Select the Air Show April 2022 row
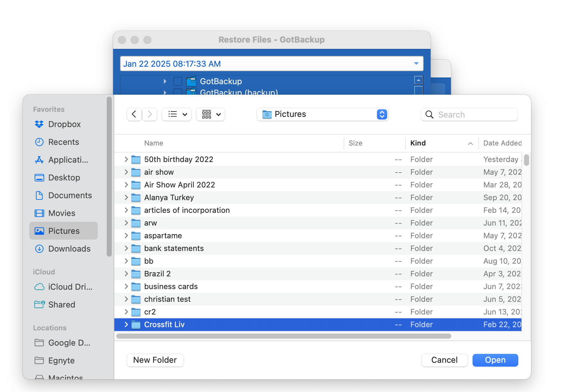Image resolution: width=571 pixels, height=392 pixels. [x=318, y=185]
